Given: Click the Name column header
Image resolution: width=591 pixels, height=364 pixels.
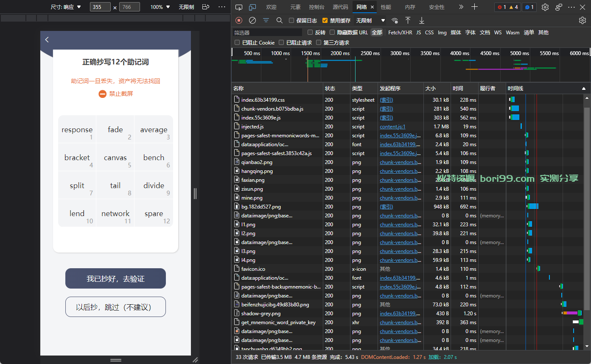Looking at the screenshot, I should [277, 89].
